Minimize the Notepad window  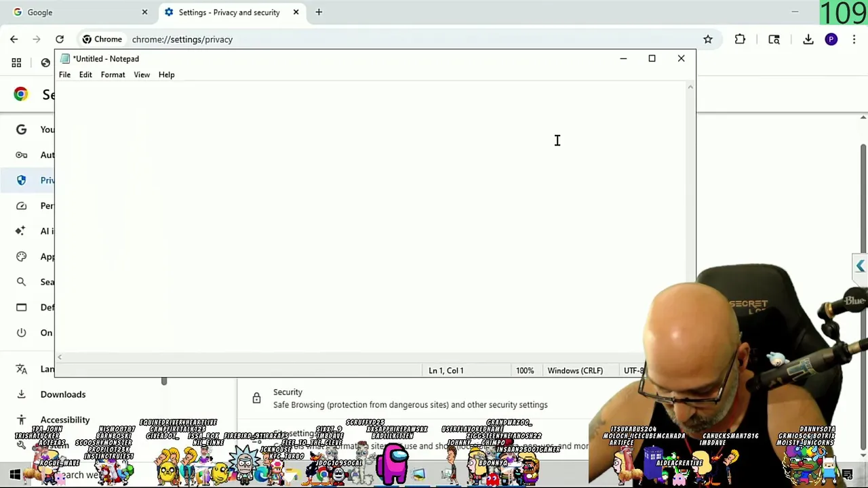click(x=623, y=58)
